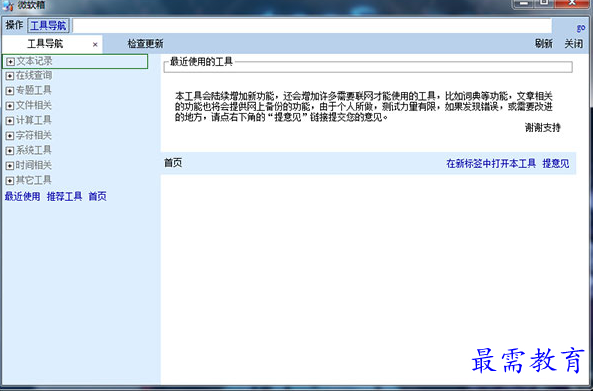Click the 最近使用的工具 group heading
Screen dimensions: 593x392
point(201,61)
